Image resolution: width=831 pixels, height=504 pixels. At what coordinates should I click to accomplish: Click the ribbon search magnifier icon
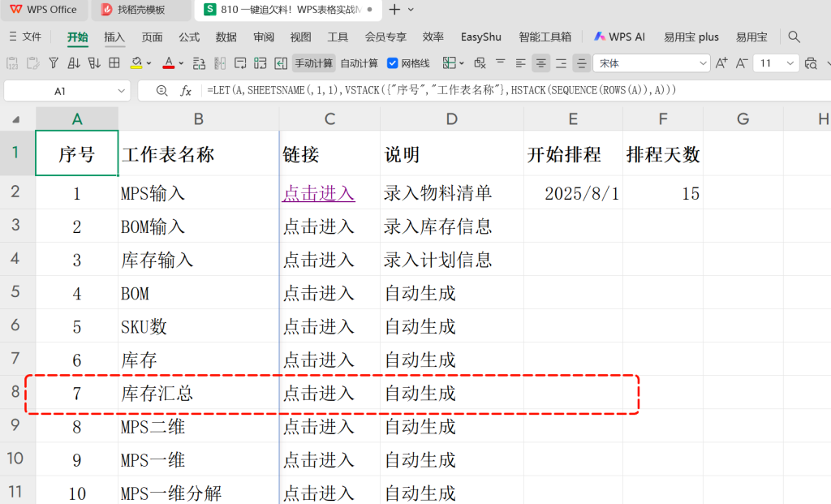coord(794,37)
